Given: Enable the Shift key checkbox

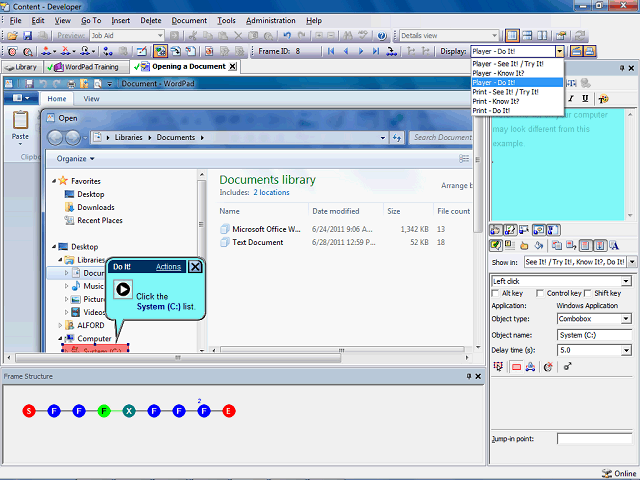Looking at the screenshot, I should pos(588,293).
